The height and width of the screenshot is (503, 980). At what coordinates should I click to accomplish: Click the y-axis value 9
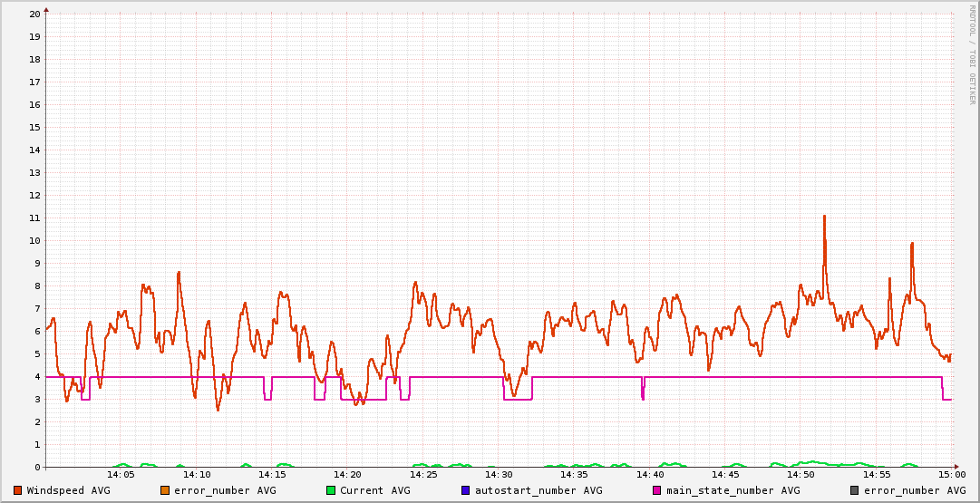(x=37, y=263)
